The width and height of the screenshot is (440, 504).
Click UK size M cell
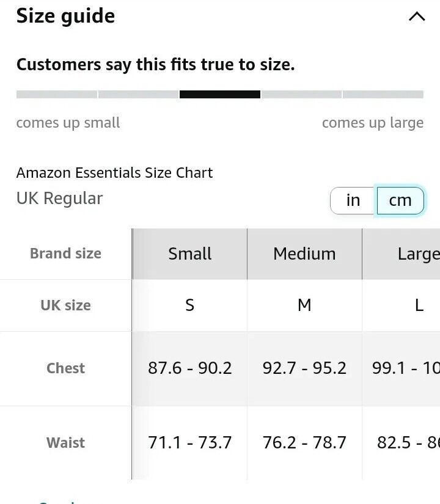coord(304,305)
